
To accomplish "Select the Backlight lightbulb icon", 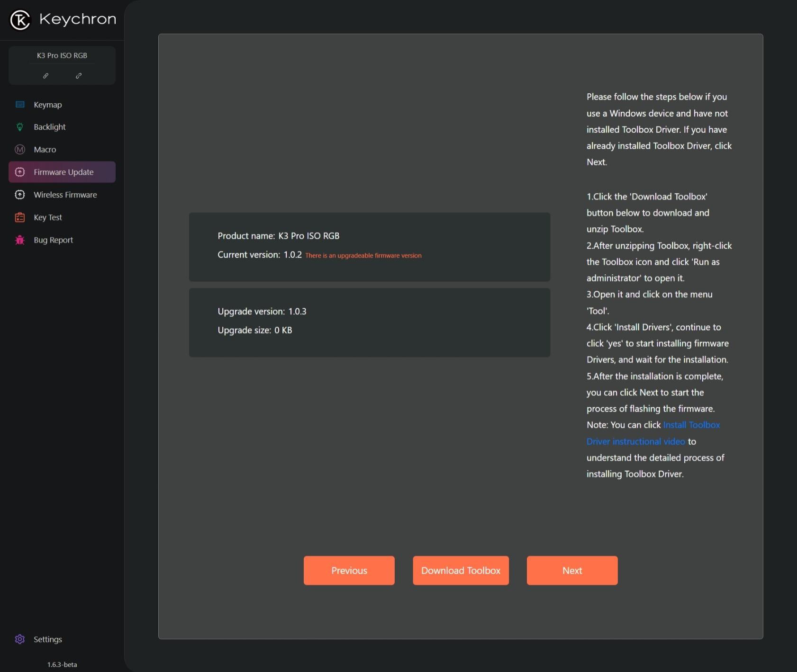I will tap(20, 127).
